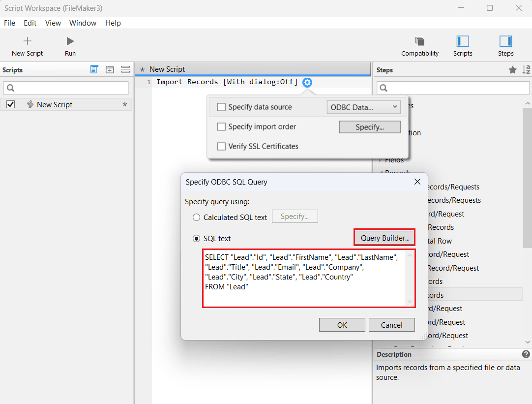Toggle the Scripts pane icon
This screenshot has height=404, width=532.
pyautogui.click(x=462, y=41)
